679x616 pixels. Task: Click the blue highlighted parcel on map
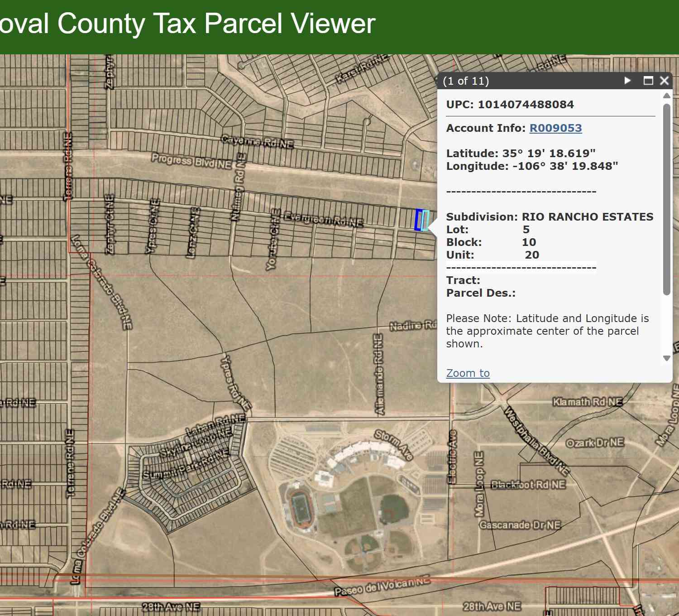click(418, 220)
